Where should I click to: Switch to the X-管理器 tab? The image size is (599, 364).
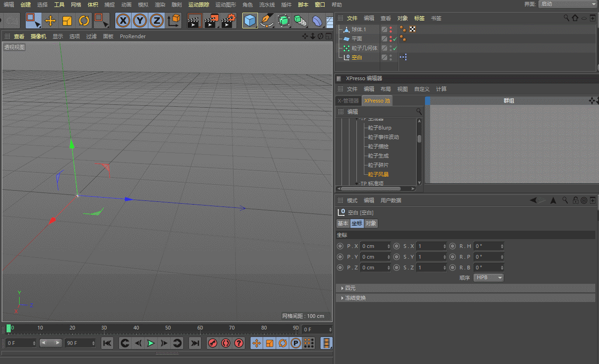(x=348, y=101)
